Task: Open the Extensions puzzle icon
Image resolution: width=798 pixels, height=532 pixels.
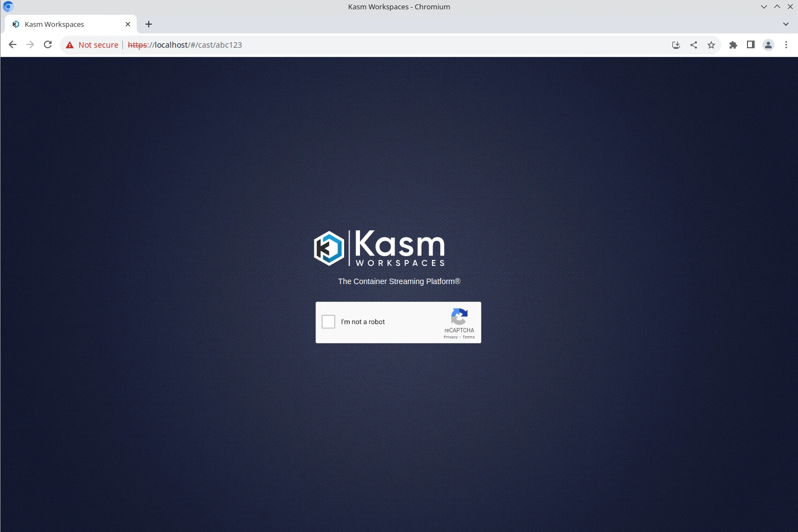Action: point(733,45)
